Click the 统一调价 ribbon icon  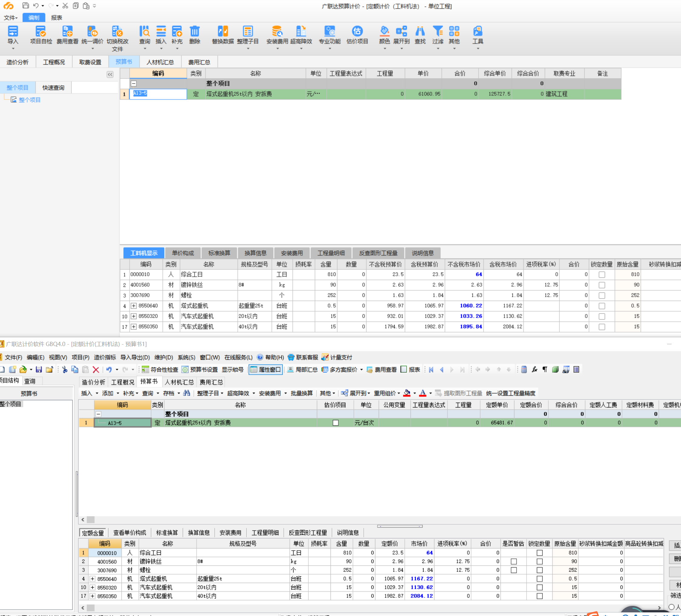[92, 32]
